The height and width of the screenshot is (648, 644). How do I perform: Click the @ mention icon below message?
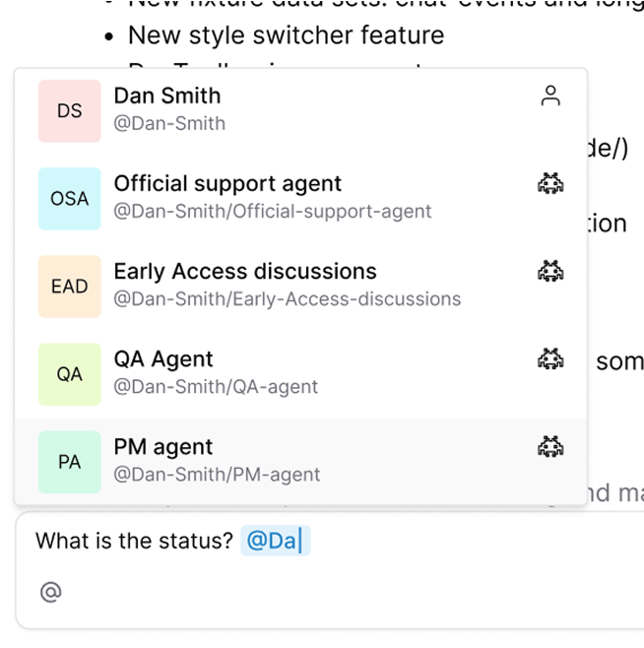click(x=50, y=592)
